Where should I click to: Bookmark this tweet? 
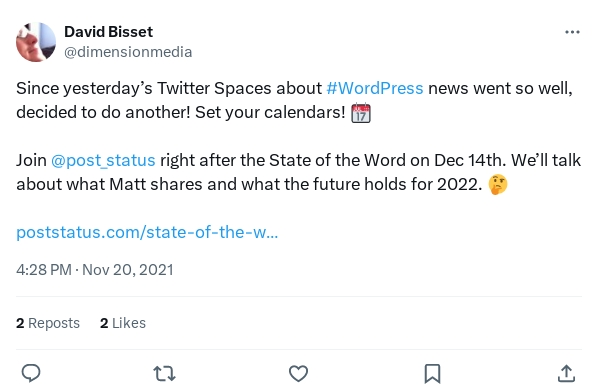(432, 373)
